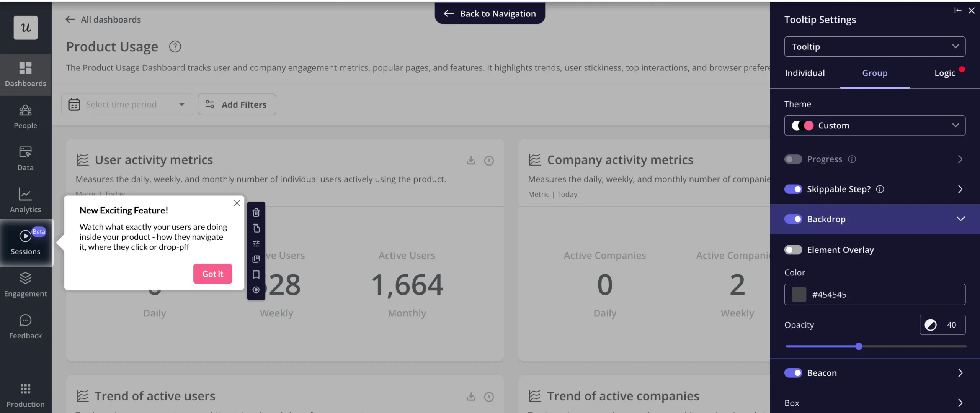Click the Got it button
Viewport: 980px width, 413px height.
(212, 274)
